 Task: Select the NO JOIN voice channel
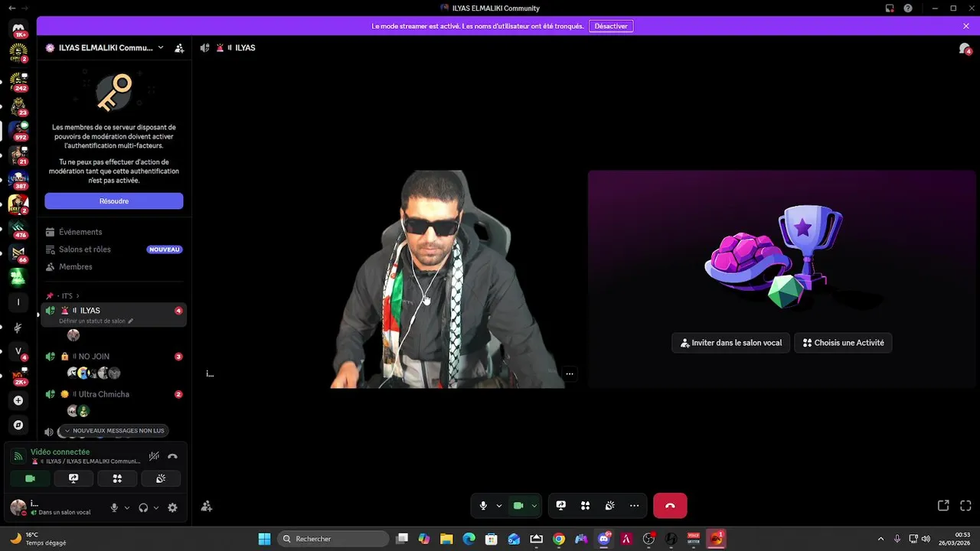113,357
